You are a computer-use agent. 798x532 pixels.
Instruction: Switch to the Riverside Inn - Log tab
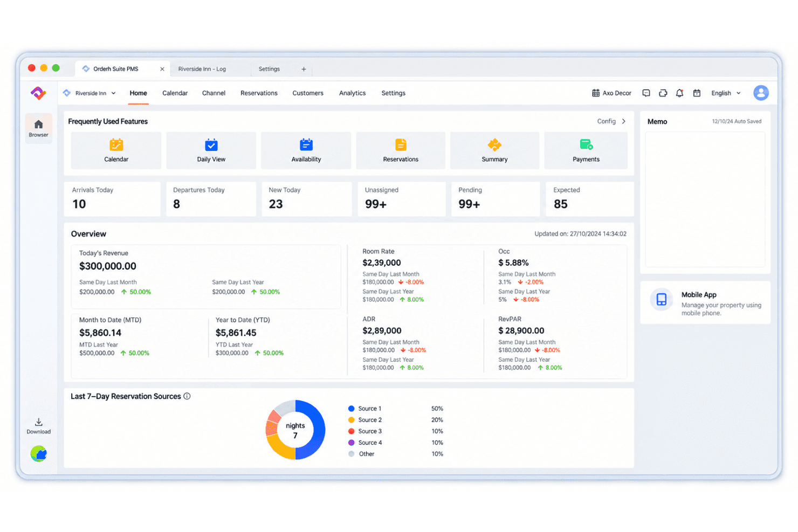[x=202, y=69]
